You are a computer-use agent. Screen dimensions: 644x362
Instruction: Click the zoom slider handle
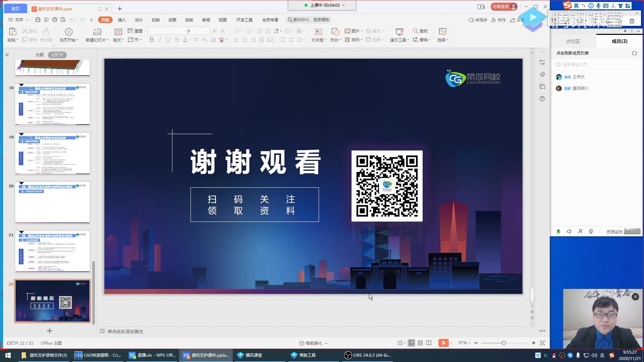503,343
